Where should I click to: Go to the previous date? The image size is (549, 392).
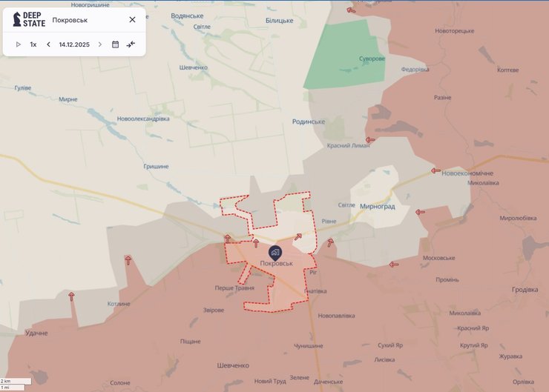(48, 44)
